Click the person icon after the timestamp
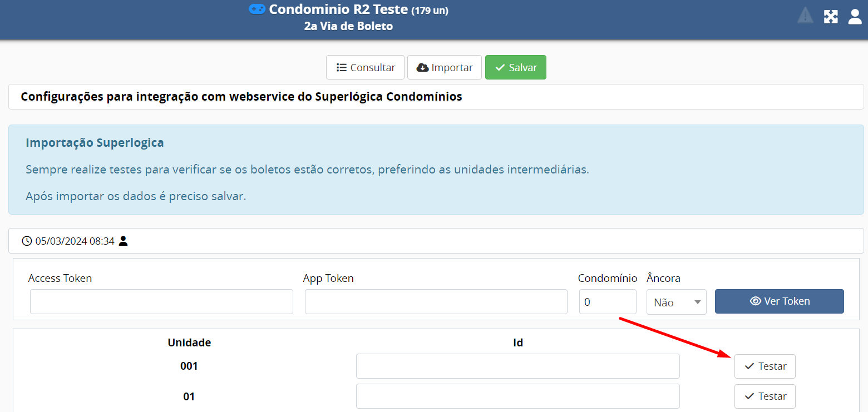Image resolution: width=868 pixels, height=412 pixels. (x=124, y=241)
